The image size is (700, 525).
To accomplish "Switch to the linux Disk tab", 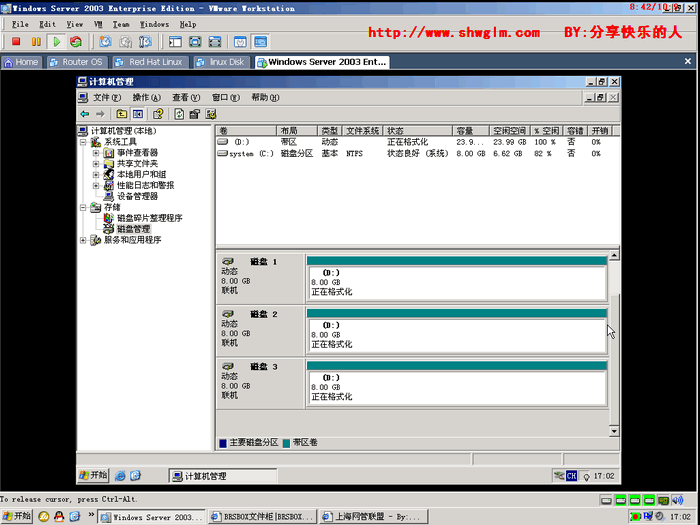I will pos(221,62).
